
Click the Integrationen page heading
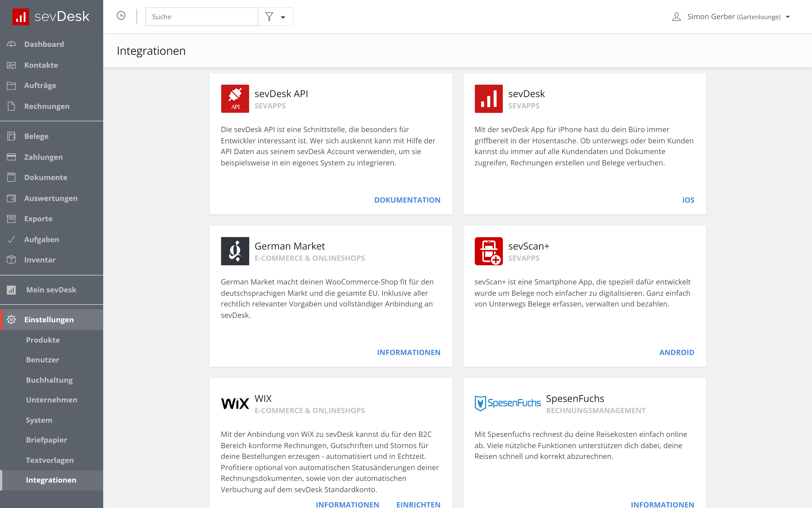point(151,51)
